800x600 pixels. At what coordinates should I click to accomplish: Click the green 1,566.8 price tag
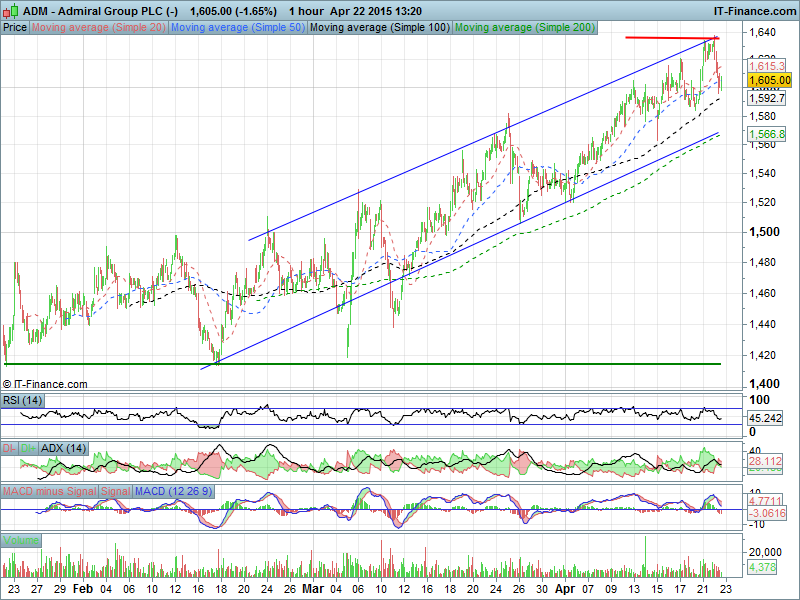pos(767,133)
